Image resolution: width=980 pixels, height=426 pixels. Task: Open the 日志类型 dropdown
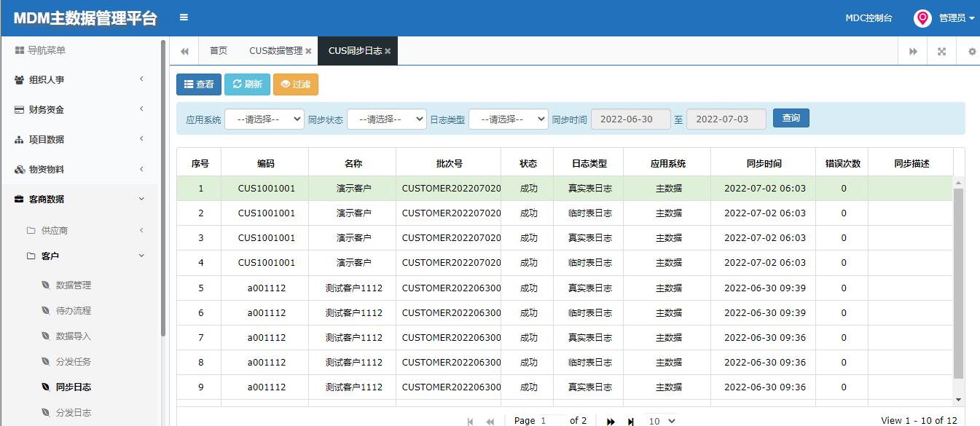[508, 118]
